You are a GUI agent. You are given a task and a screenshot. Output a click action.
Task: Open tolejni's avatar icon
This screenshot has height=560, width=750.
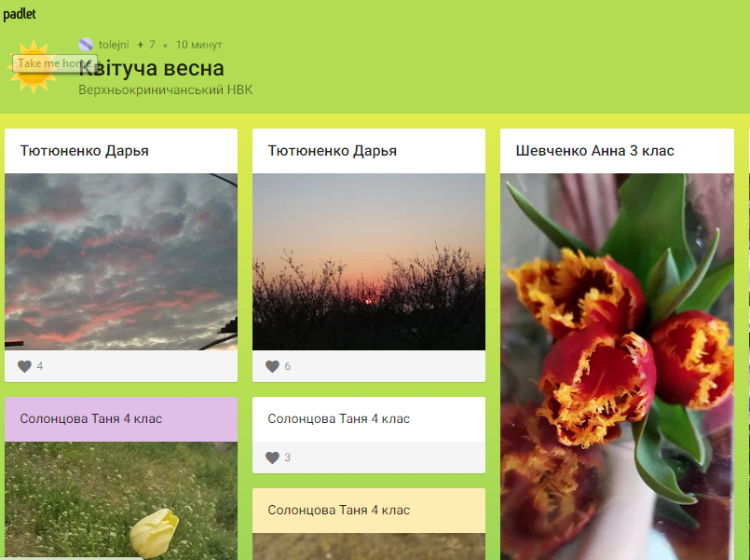86,45
